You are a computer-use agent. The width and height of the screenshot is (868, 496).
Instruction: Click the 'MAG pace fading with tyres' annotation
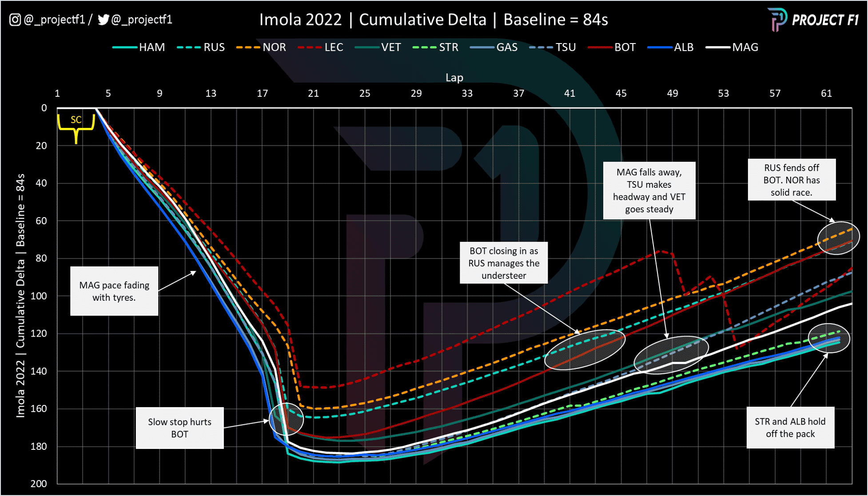click(x=114, y=291)
